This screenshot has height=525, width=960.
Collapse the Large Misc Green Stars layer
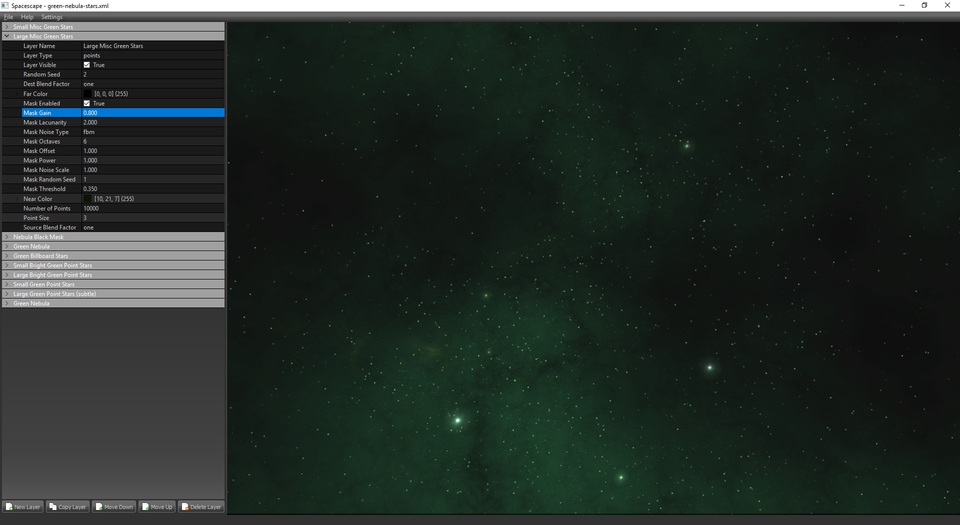[7, 36]
